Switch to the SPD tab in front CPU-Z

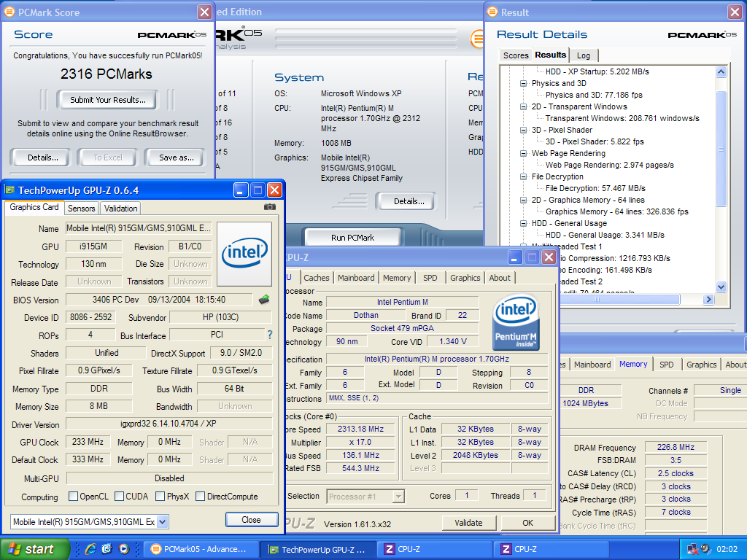click(x=430, y=278)
